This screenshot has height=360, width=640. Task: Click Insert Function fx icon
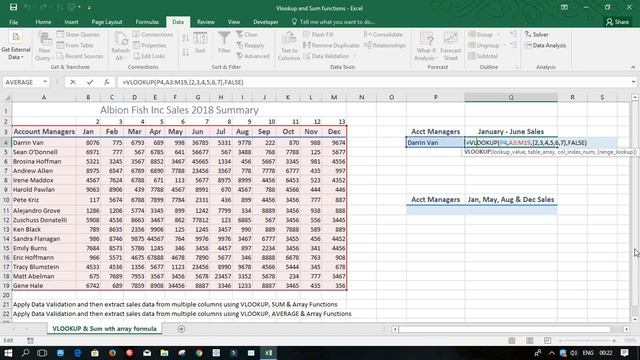(x=107, y=82)
